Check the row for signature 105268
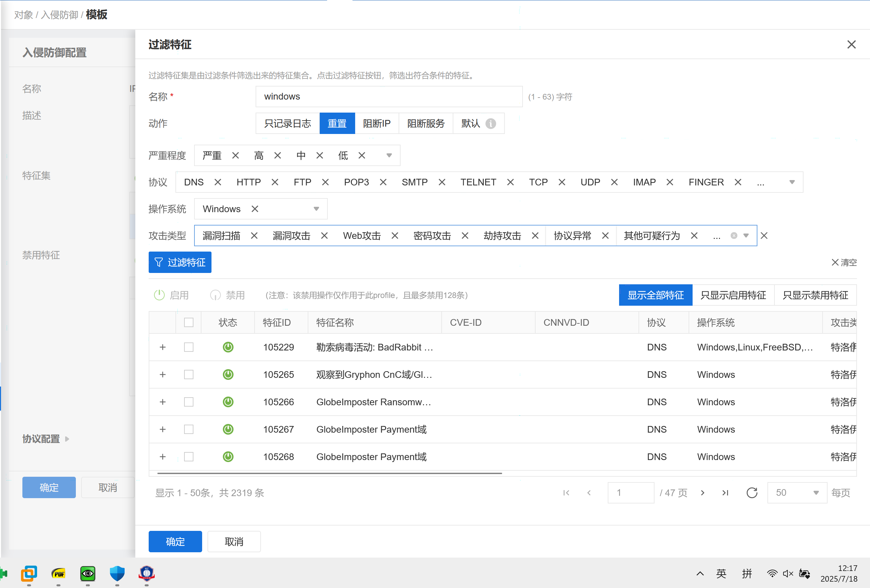 [189, 457]
